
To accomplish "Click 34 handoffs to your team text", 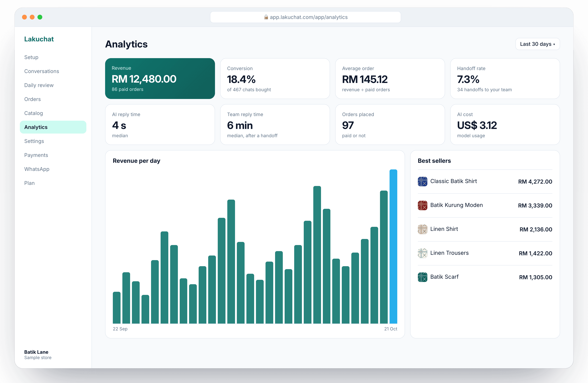I will tap(484, 90).
